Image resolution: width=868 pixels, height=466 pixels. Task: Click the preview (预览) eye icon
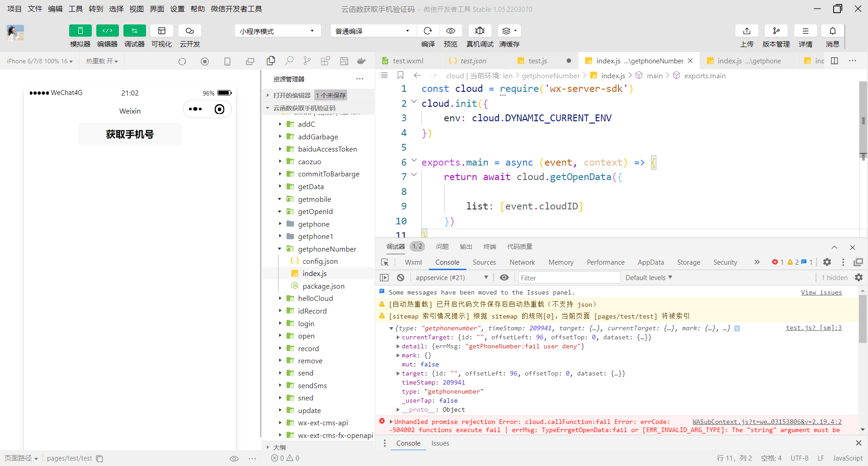450,31
